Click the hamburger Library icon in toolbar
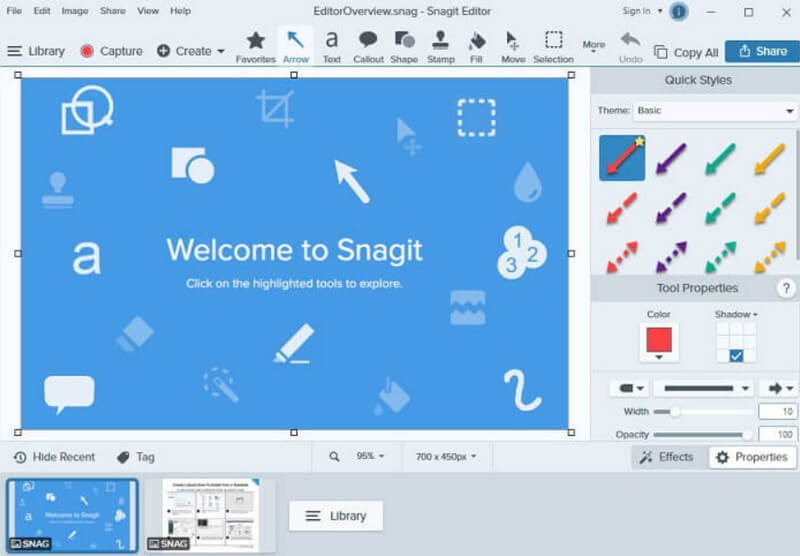800x556 pixels. pos(14,51)
